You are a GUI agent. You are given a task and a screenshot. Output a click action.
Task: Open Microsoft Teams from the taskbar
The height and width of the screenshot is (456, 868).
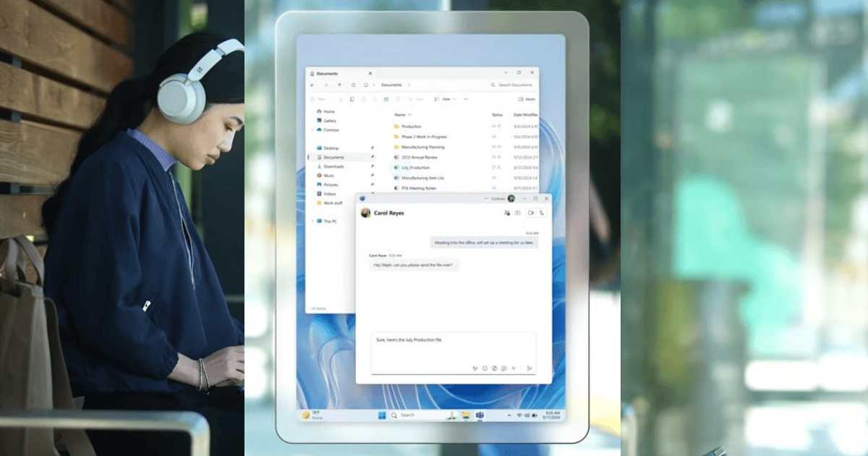point(479,415)
